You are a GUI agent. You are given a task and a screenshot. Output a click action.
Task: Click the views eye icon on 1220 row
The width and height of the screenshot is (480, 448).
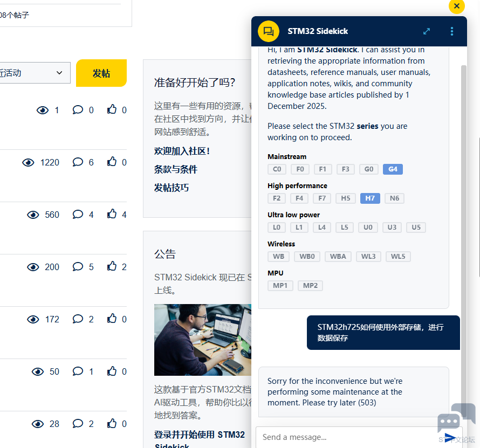click(28, 162)
